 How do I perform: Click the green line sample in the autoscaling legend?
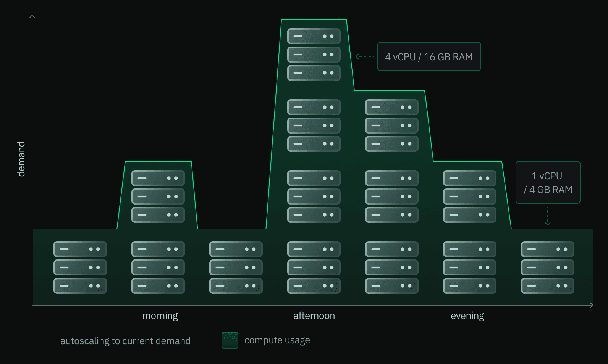44,341
